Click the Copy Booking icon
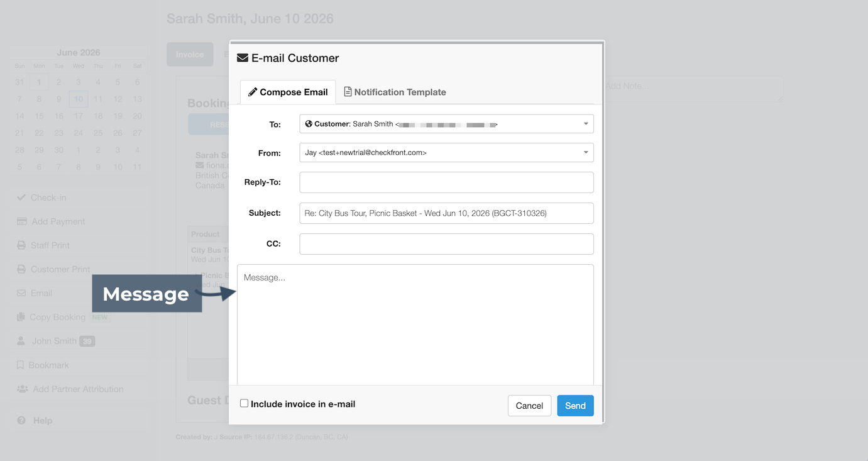Viewport: 868px width, 461px height. pyautogui.click(x=21, y=317)
